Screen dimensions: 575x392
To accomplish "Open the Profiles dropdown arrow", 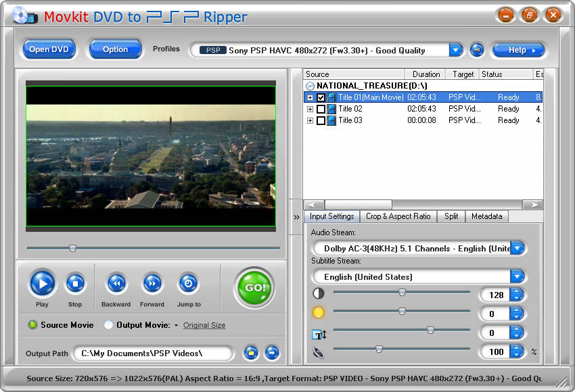I will tap(456, 50).
